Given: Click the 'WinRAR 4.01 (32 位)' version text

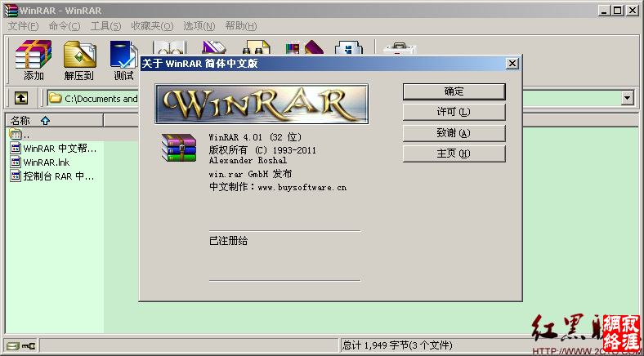Looking at the screenshot, I should pos(255,137).
